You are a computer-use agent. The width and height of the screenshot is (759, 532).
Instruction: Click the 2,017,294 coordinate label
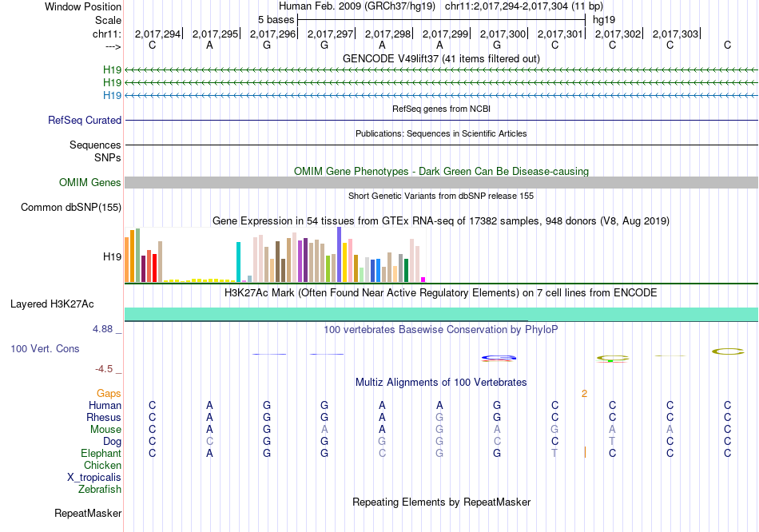coord(157,34)
